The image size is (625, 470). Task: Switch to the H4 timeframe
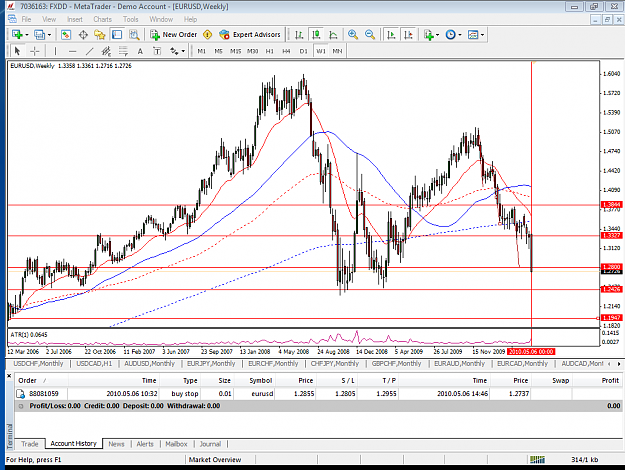click(x=286, y=51)
